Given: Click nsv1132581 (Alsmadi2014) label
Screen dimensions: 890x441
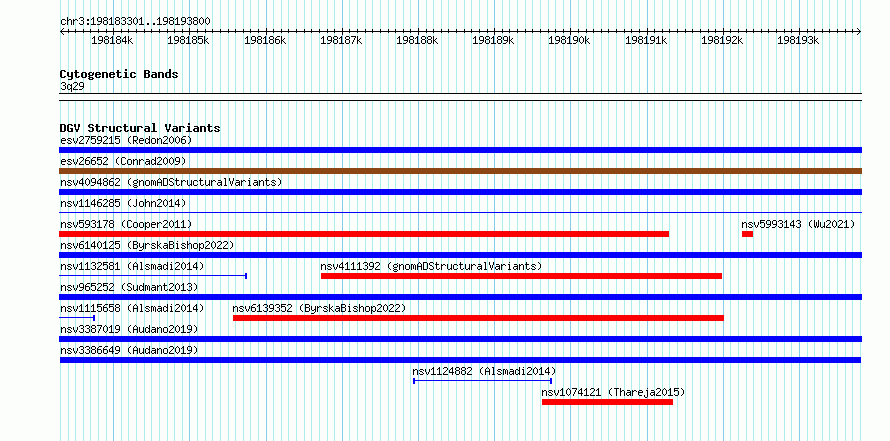Looking at the screenshot, I should coord(132,266).
